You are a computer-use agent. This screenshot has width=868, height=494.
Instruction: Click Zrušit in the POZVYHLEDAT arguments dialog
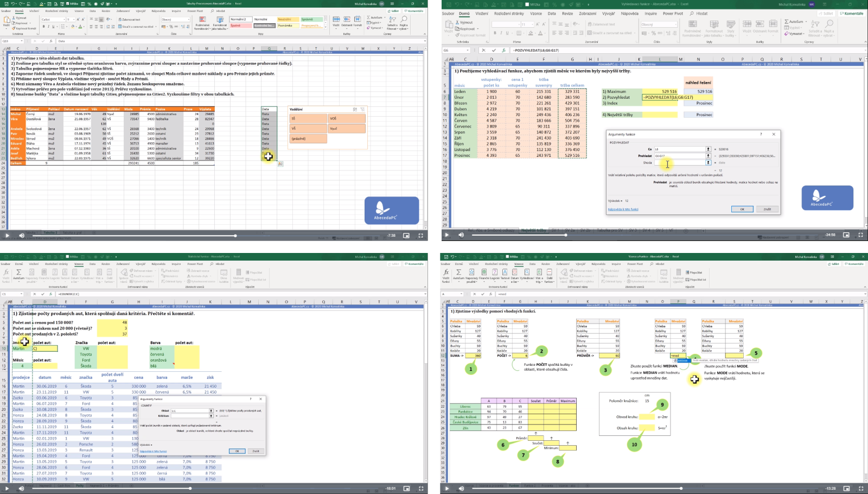pos(767,209)
